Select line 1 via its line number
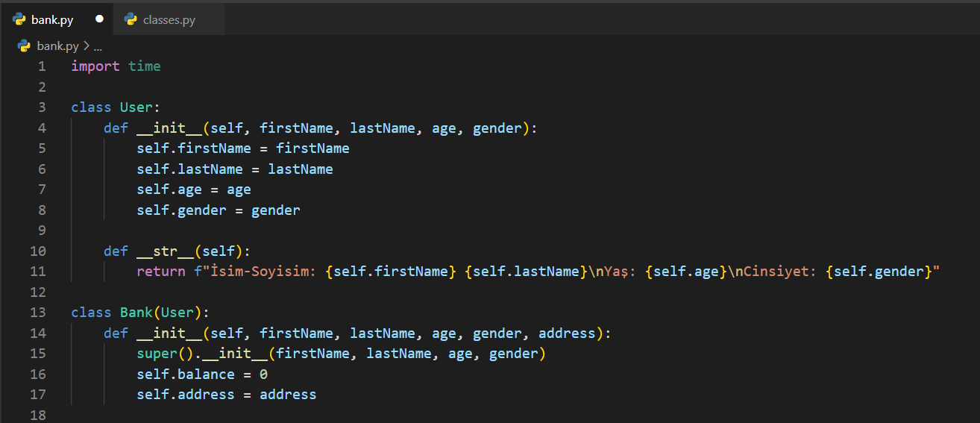The image size is (980, 423). [42, 66]
